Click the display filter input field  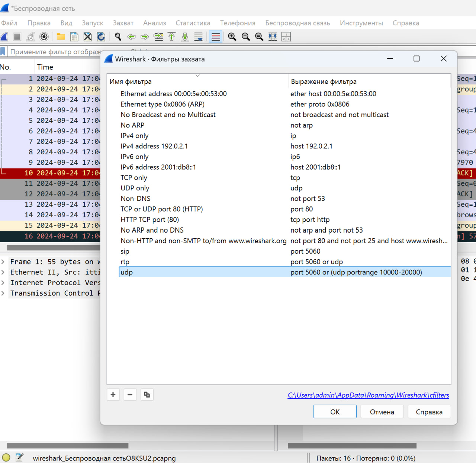[x=55, y=52]
